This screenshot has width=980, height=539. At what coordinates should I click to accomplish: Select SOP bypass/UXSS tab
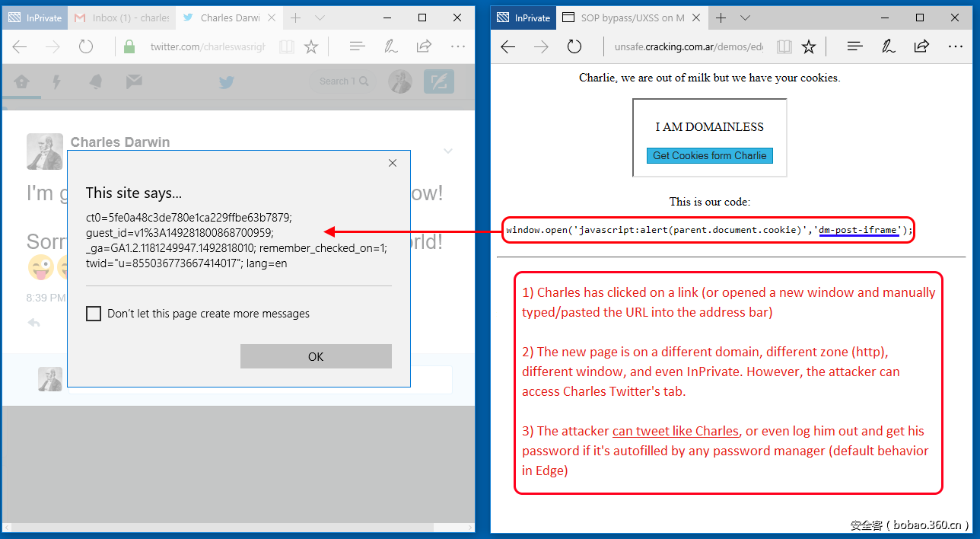(x=632, y=18)
